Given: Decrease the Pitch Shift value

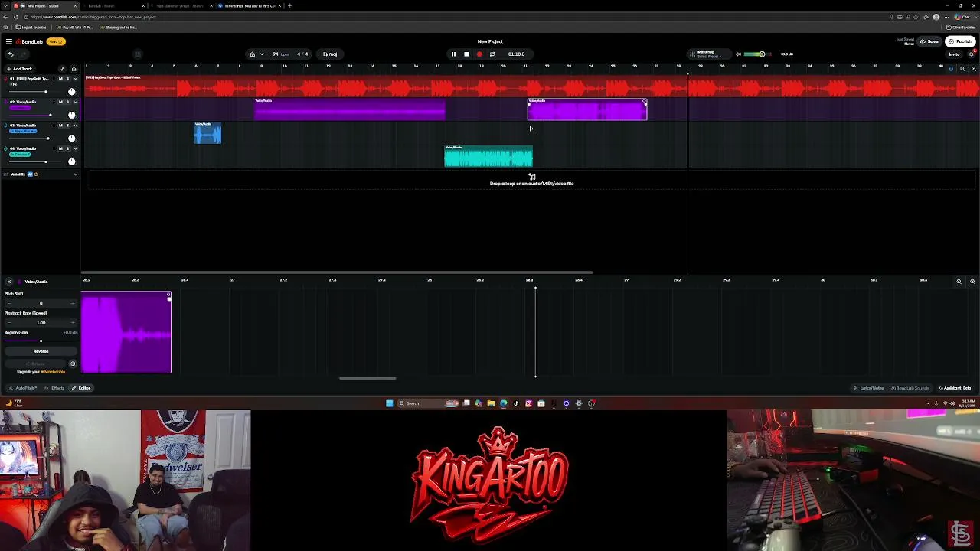Looking at the screenshot, I should 9,303.
